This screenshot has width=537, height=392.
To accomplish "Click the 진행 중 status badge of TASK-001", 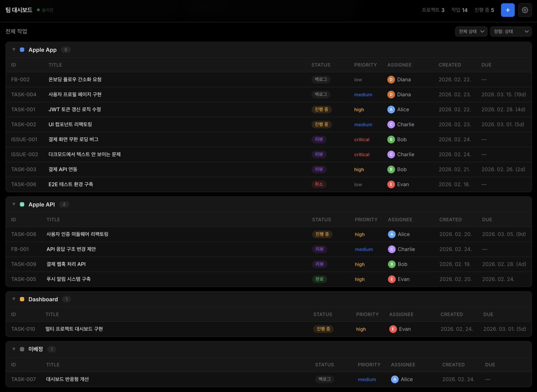I will pyautogui.click(x=321, y=110).
